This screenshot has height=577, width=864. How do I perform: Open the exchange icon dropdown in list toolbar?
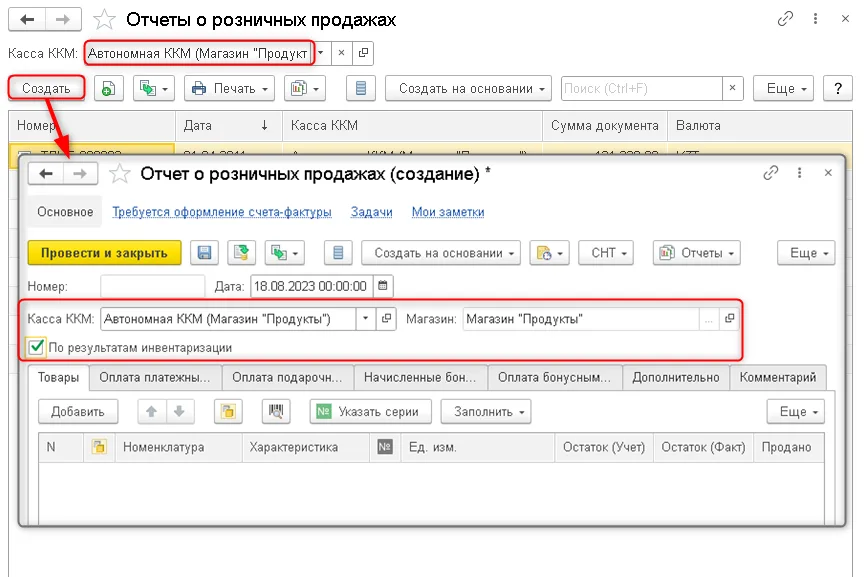154,88
